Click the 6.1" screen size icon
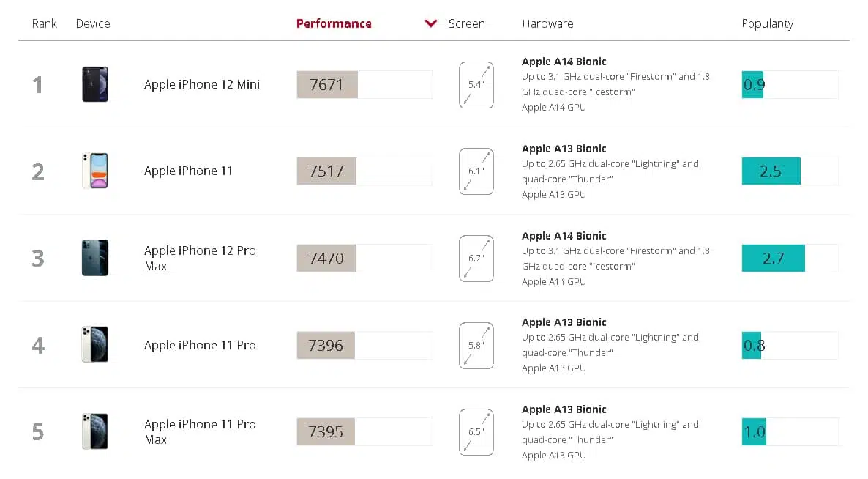Viewport: 868px width, 479px height. 476,171
